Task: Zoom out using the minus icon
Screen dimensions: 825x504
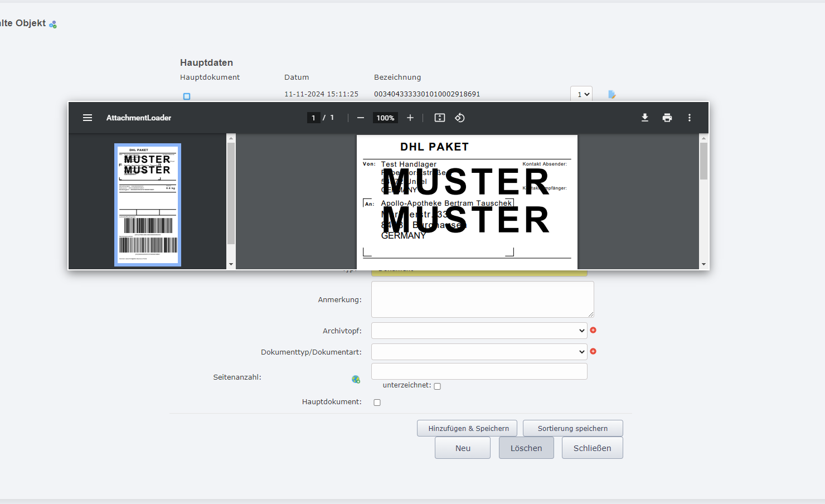Action: [361, 118]
